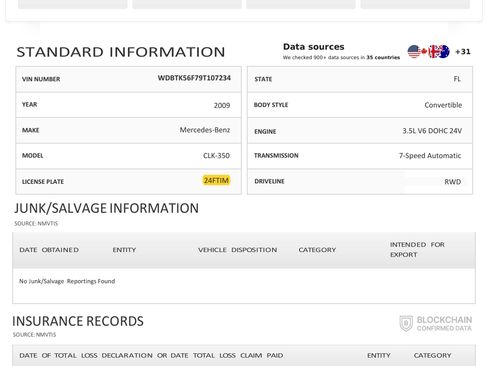Click the +31 more countries counter
This screenshot has width=488, height=366.
pos(463,52)
